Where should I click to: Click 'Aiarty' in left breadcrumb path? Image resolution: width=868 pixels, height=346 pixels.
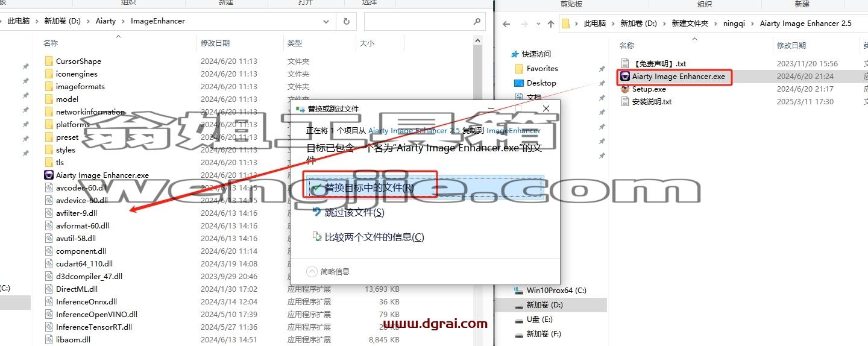105,21
